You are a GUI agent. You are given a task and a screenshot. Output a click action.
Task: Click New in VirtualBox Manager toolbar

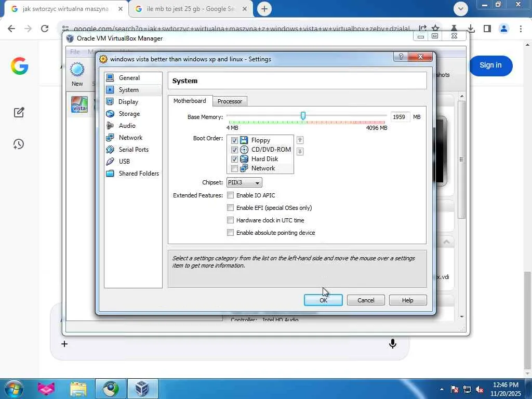(77, 74)
